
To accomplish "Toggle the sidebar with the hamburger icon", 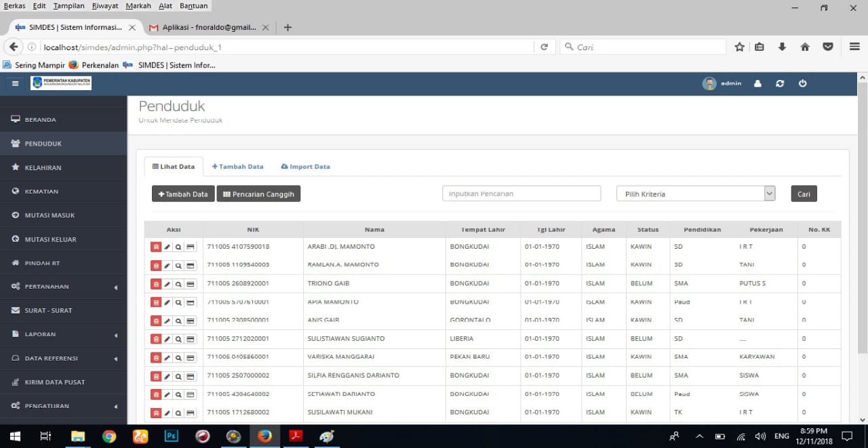I will [15, 83].
